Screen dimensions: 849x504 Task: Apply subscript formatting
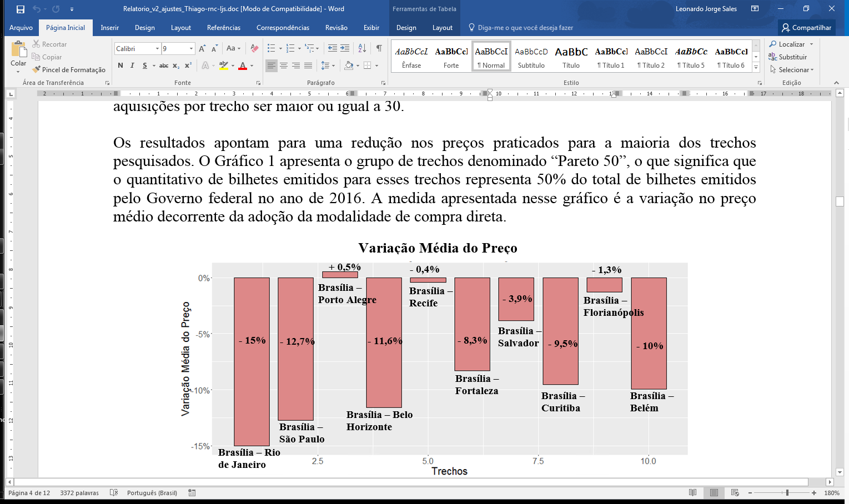(x=175, y=65)
